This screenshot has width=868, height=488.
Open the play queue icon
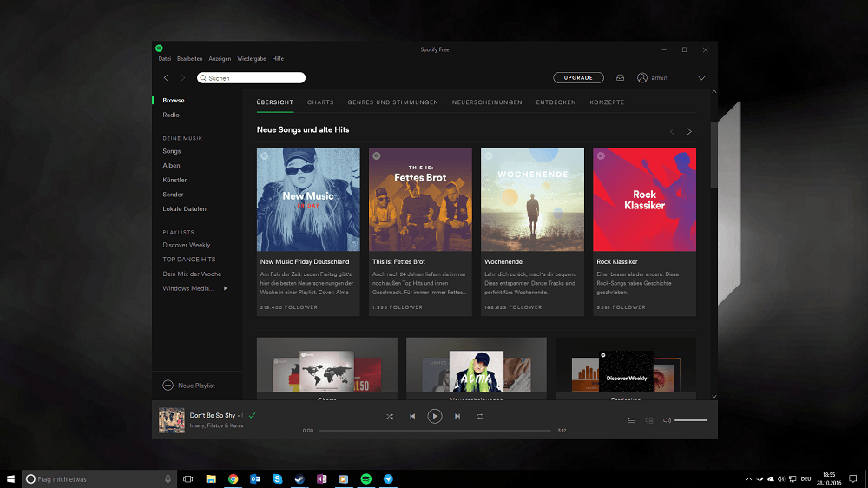point(632,420)
